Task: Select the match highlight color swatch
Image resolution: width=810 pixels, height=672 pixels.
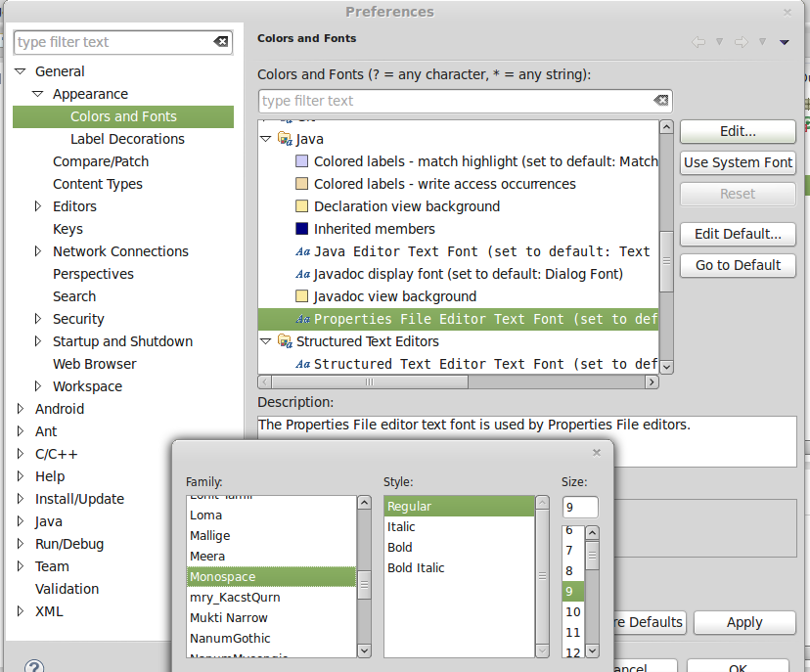Action: tap(301, 161)
